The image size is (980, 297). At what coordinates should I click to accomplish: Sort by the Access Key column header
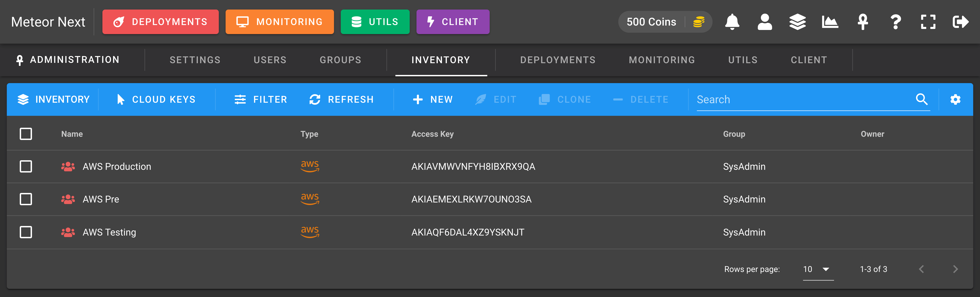coord(432,134)
